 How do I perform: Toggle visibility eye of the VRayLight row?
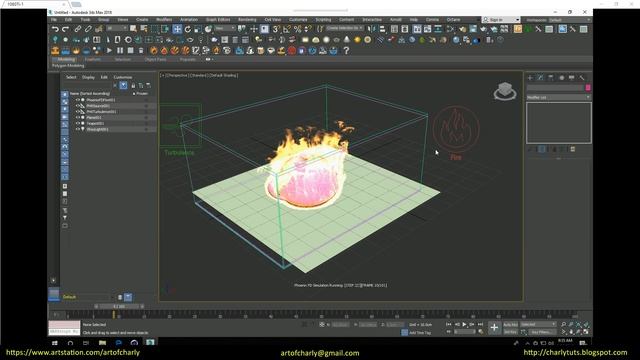coord(77,129)
